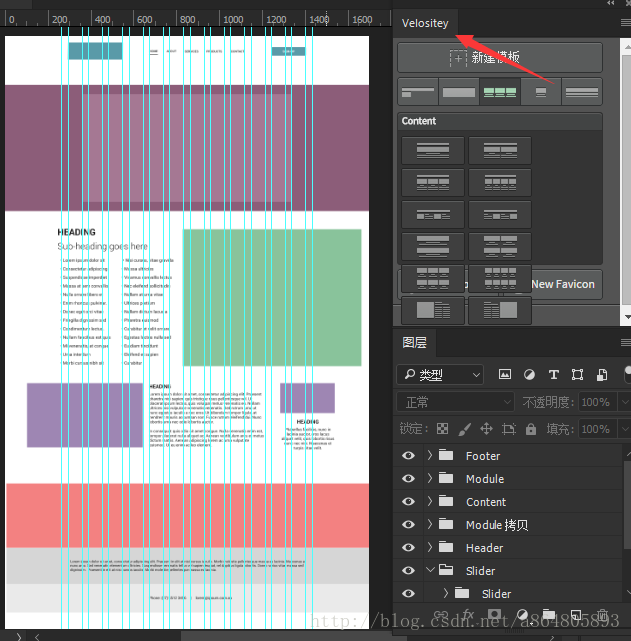Open the Layers panel flyout menu
Image resolution: width=631 pixels, height=641 pixels.
point(626,343)
